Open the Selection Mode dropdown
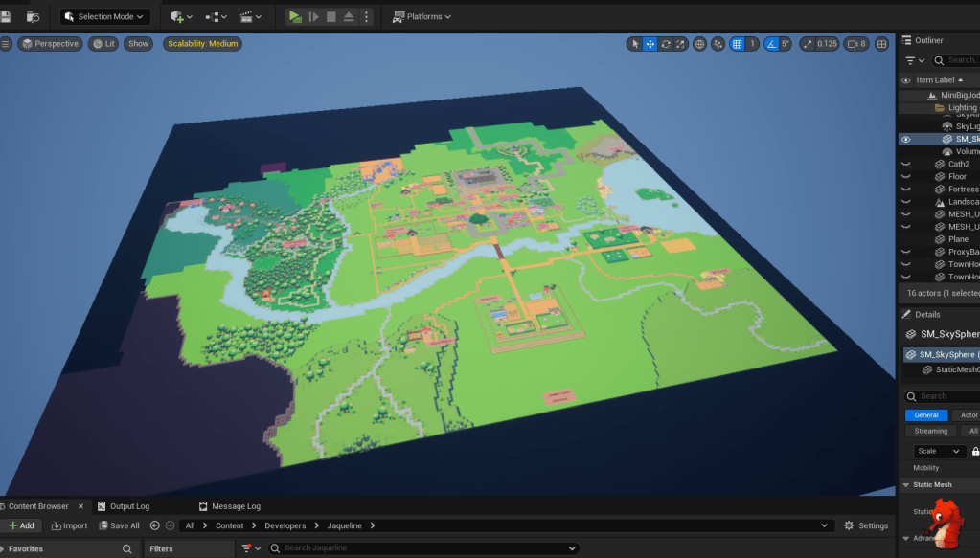 [x=105, y=16]
